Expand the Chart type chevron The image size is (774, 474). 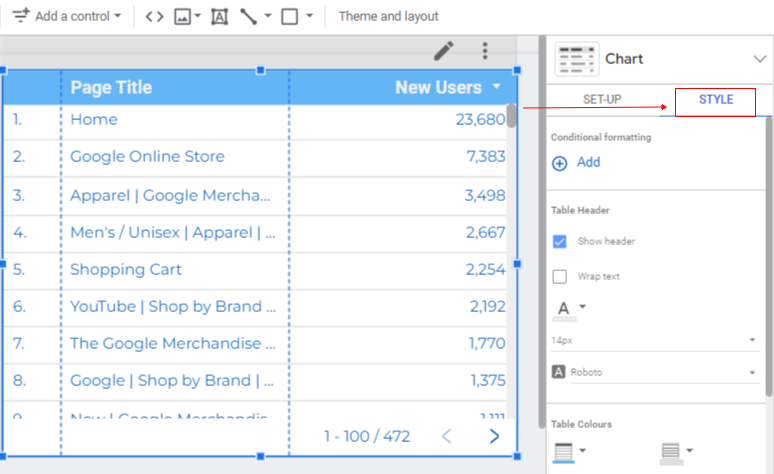[760, 59]
